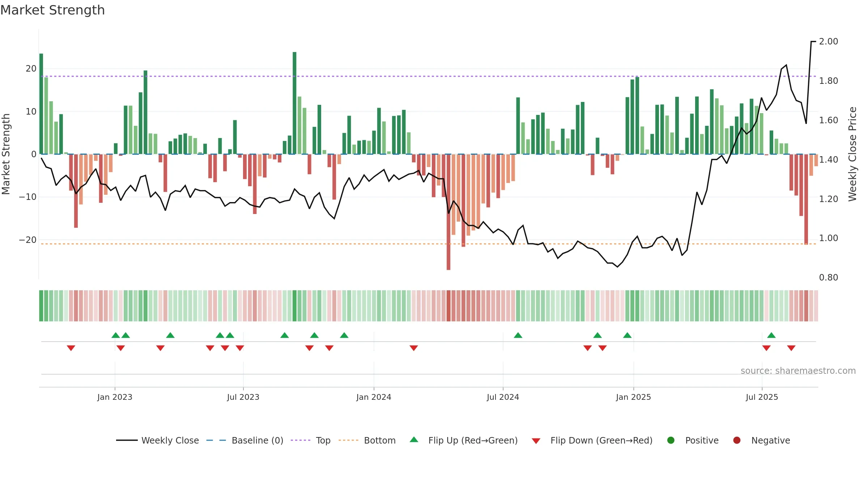The height and width of the screenshot is (488, 868).
Task: Click the blue dashed Baseline legend sample
Action: click(x=216, y=440)
